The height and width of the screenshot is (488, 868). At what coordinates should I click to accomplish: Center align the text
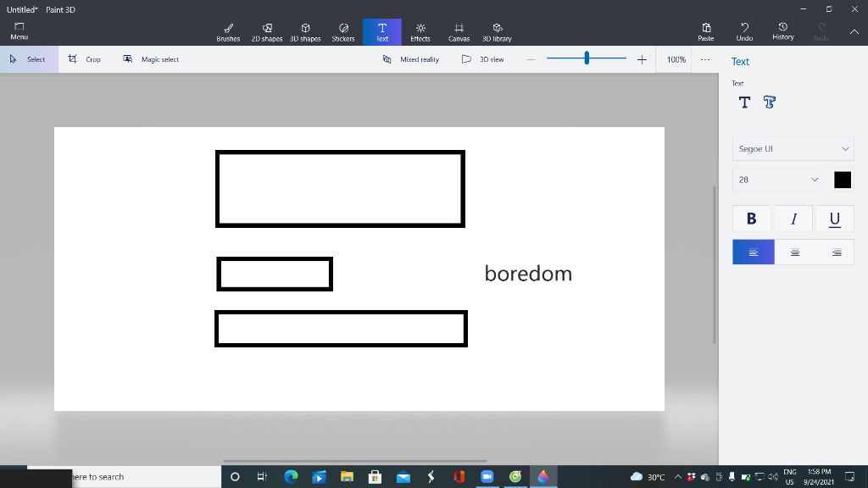pos(795,252)
